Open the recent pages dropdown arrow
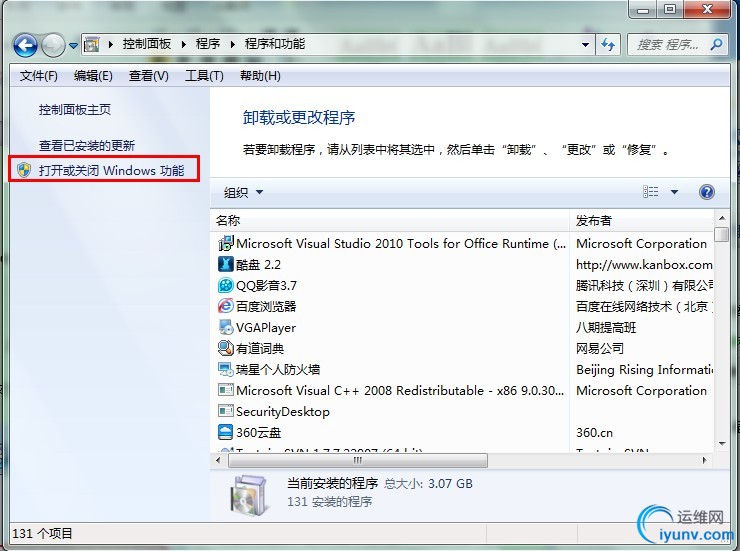 [73, 46]
